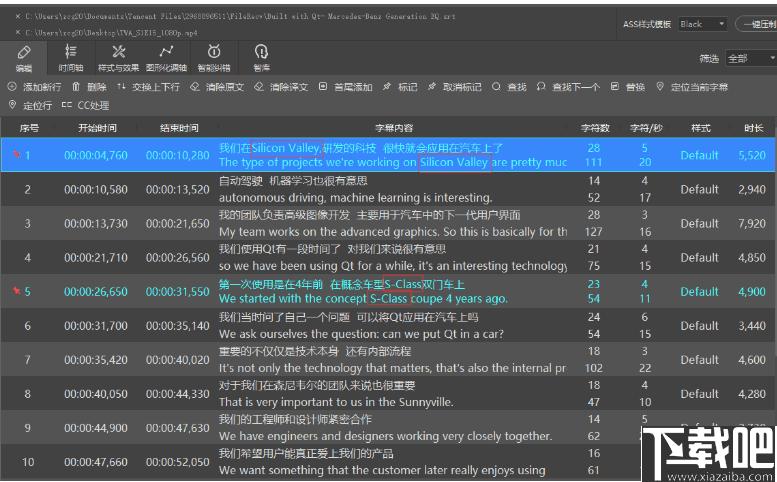Close the opened .srt file path entry
This screenshot has height=482, width=777.
tap(18, 16)
